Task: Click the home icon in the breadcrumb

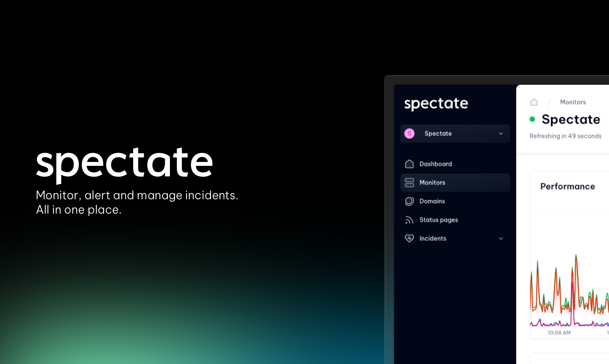Action: tap(534, 102)
